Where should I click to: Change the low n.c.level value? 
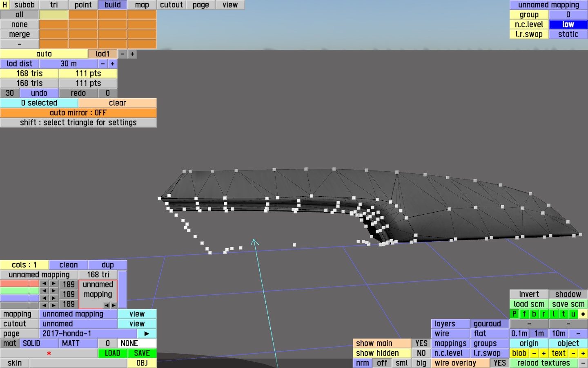tap(568, 25)
